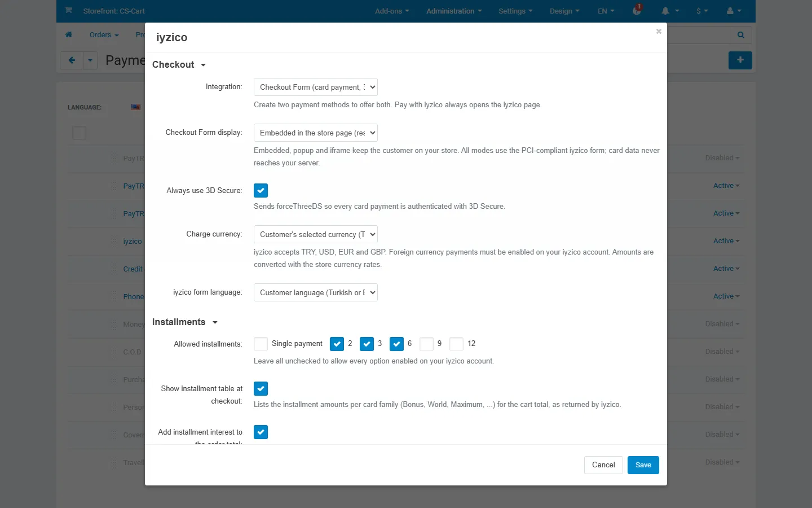
Task: Enable Single payment installment option
Action: tap(261, 344)
